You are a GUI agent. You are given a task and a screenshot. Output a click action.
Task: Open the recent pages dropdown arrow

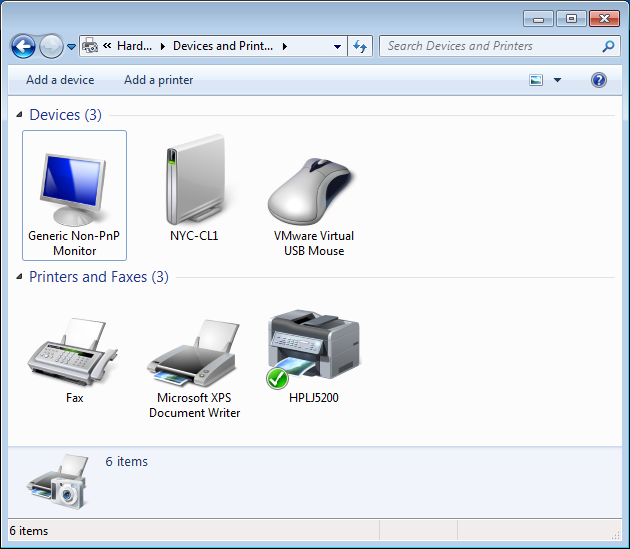tap(72, 47)
